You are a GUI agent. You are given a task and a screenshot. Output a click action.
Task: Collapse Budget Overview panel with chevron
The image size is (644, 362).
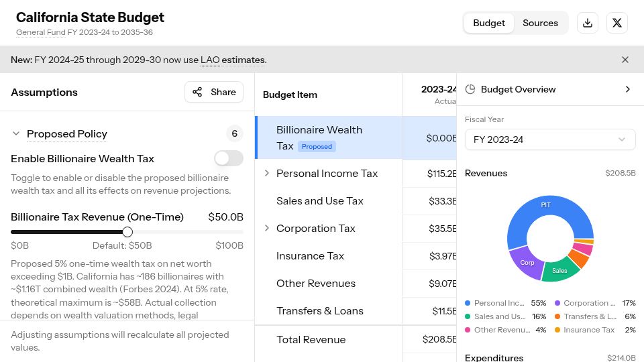click(x=627, y=89)
